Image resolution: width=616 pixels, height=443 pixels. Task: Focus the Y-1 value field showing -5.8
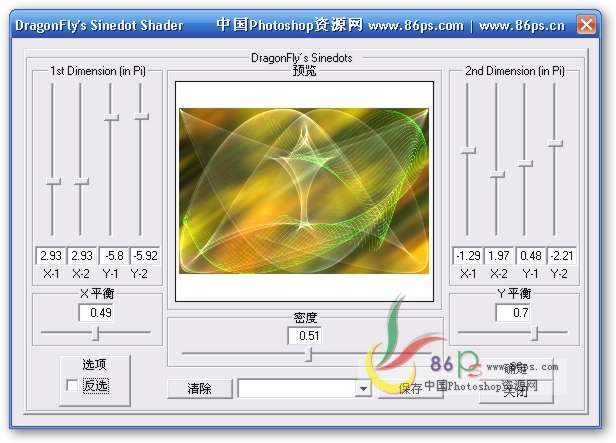tap(114, 256)
